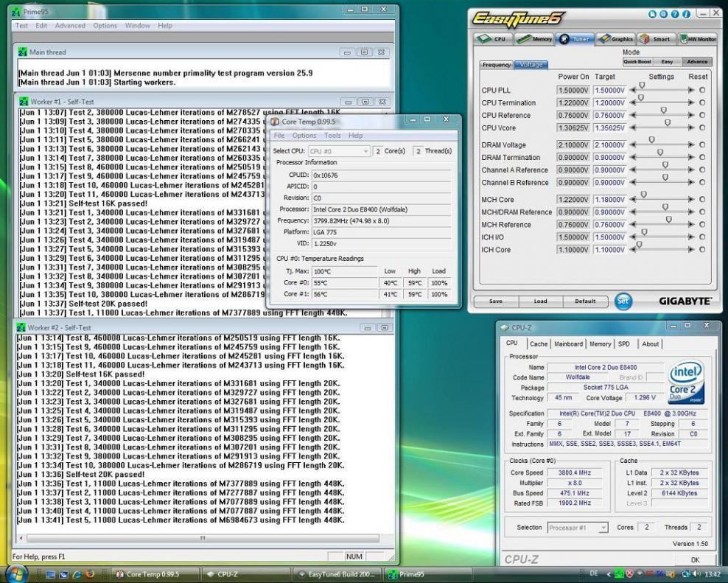Click the Worker #2 Self-Test window icon

click(x=21, y=327)
